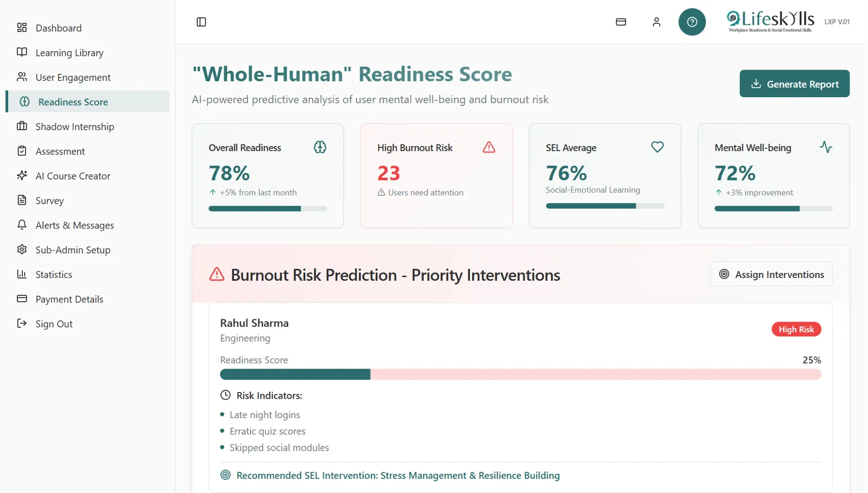
Task: Click the Readiness Score brain icon in sidebar
Action: [24, 102]
